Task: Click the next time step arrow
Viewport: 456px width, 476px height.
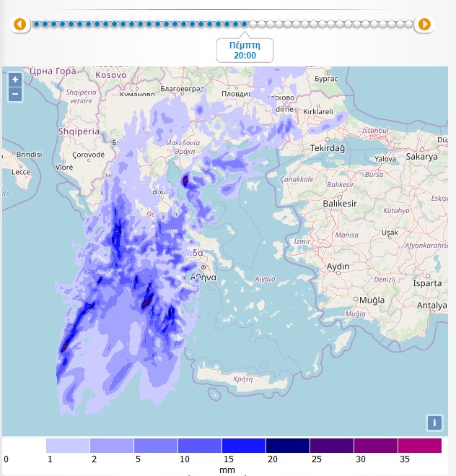Action: pos(424,25)
